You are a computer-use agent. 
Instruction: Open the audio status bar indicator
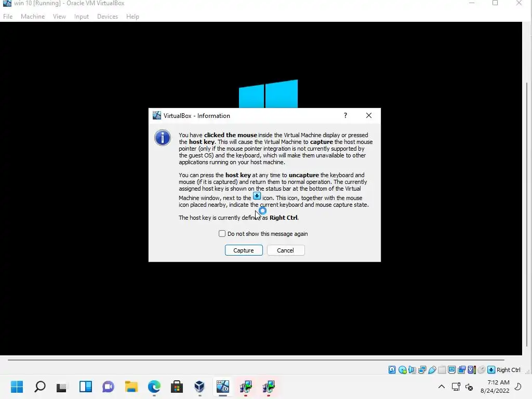(x=412, y=370)
